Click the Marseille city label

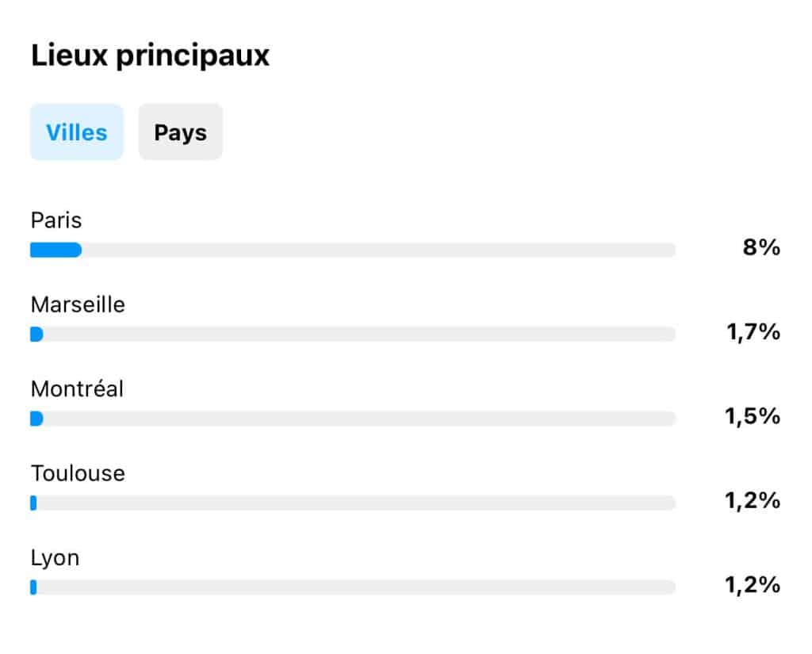tap(78, 304)
